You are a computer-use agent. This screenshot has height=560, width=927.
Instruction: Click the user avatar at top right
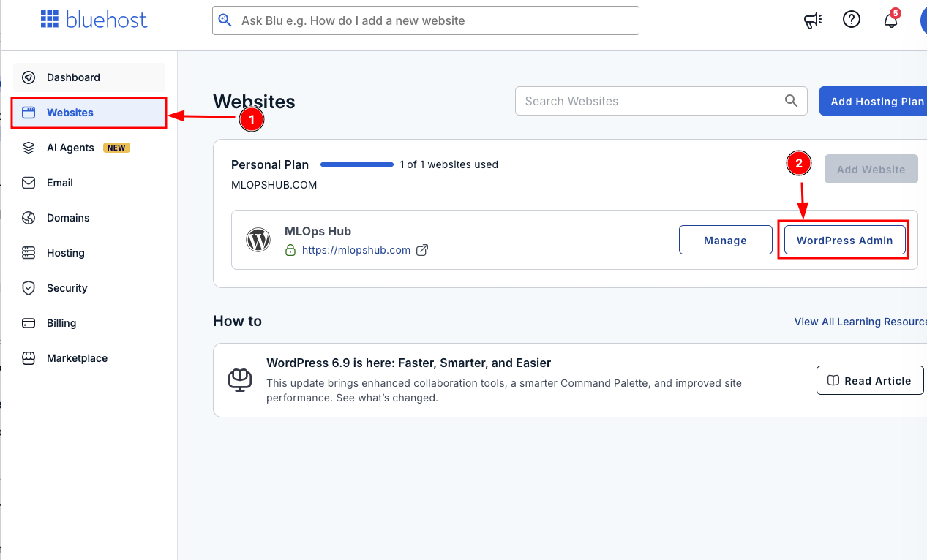(924, 20)
